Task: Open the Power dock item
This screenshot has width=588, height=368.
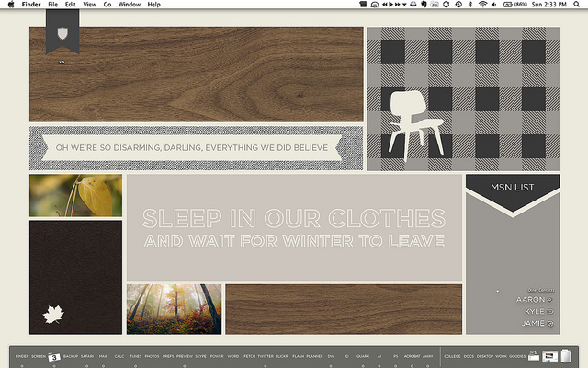Action: 217,356
